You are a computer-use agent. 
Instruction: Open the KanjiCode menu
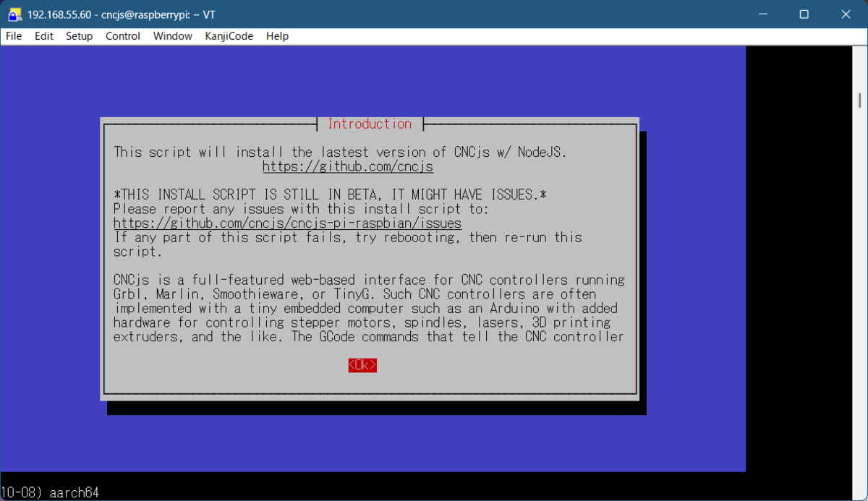[229, 36]
